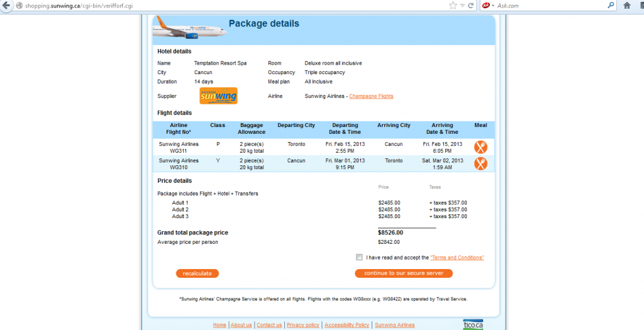
Task: Click the Hotel details section heading
Action: coord(174,52)
